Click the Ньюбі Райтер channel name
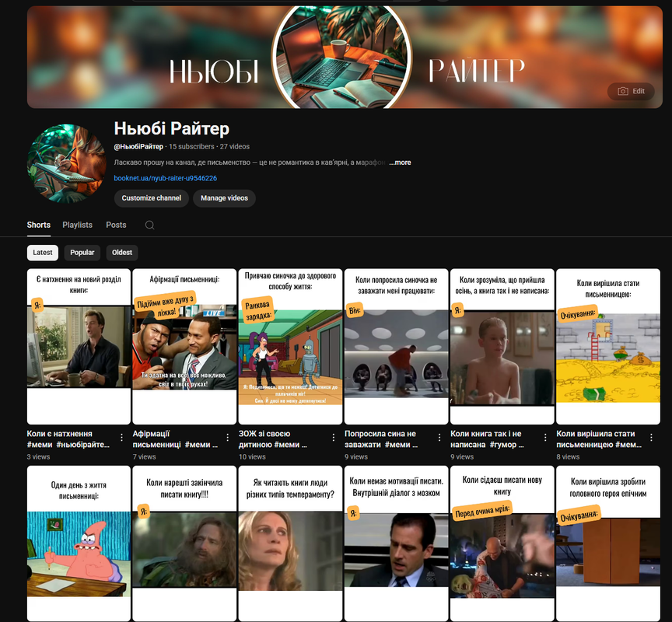 [x=171, y=128]
